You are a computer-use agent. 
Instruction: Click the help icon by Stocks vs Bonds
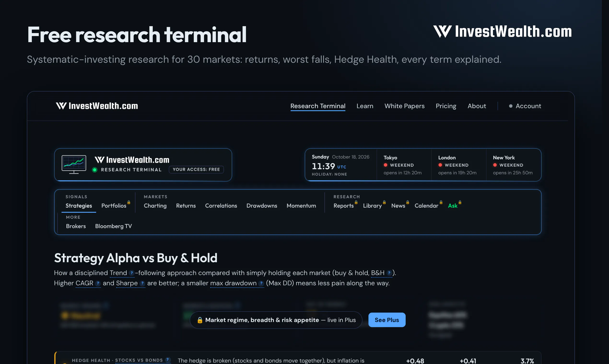point(168,360)
